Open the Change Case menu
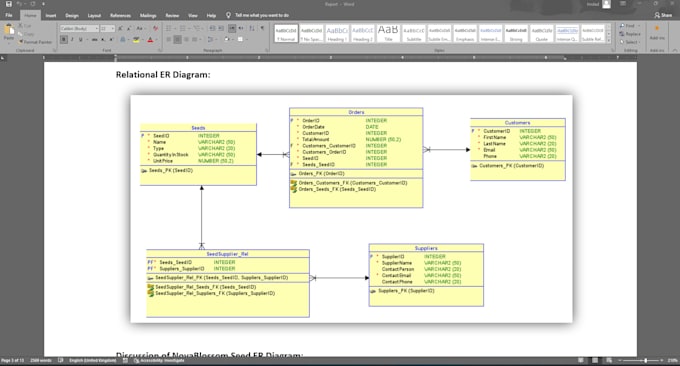 tap(140, 29)
